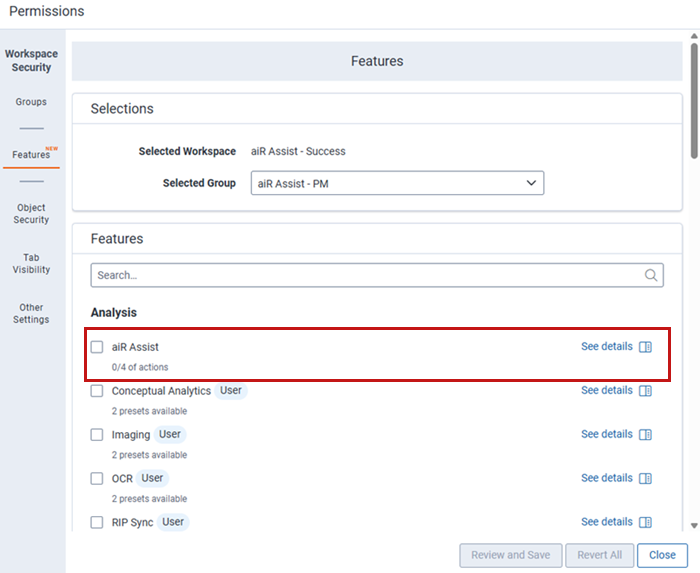Screen dimensions: 700x573
Task: Enable the aiR Assist feature checkbox
Action: pos(97,347)
